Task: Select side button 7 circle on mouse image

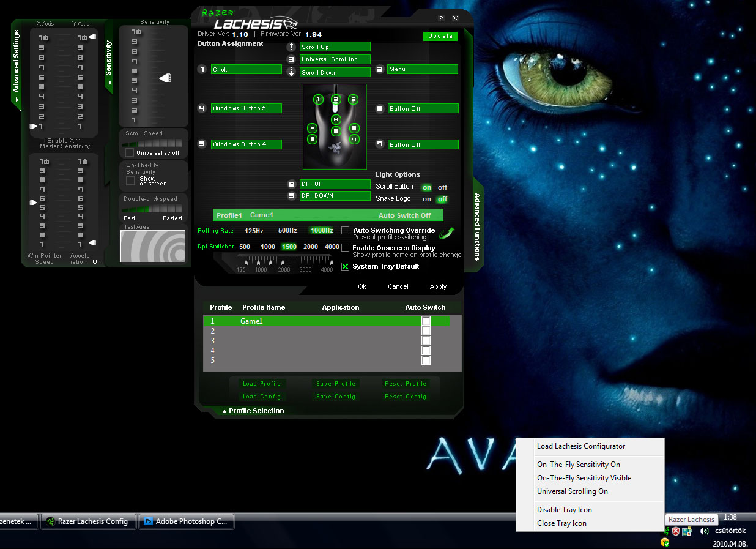Action: 354,139
